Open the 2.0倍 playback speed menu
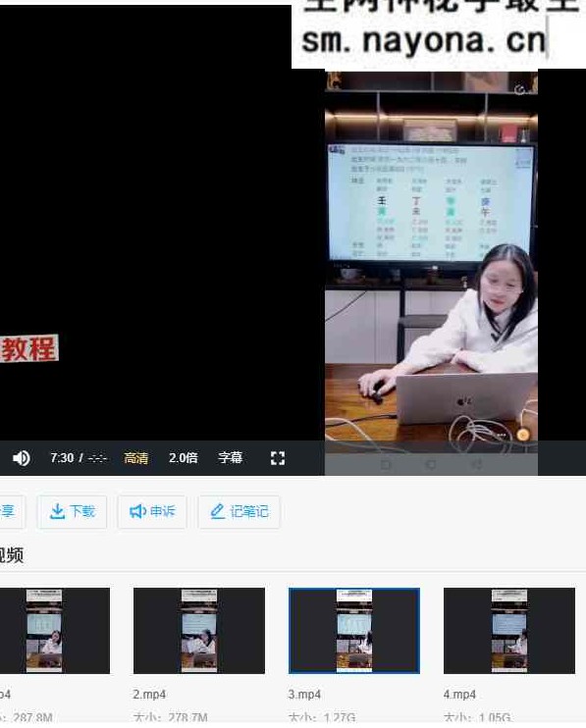The height and width of the screenshot is (728, 586). click(183, 458)
